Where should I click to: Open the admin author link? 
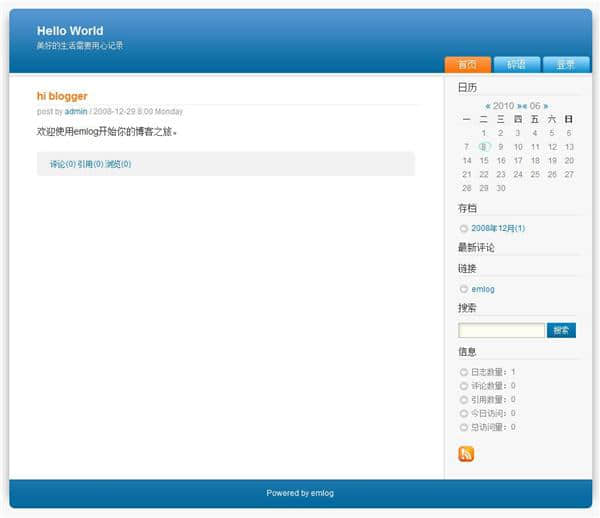point(76,111)
